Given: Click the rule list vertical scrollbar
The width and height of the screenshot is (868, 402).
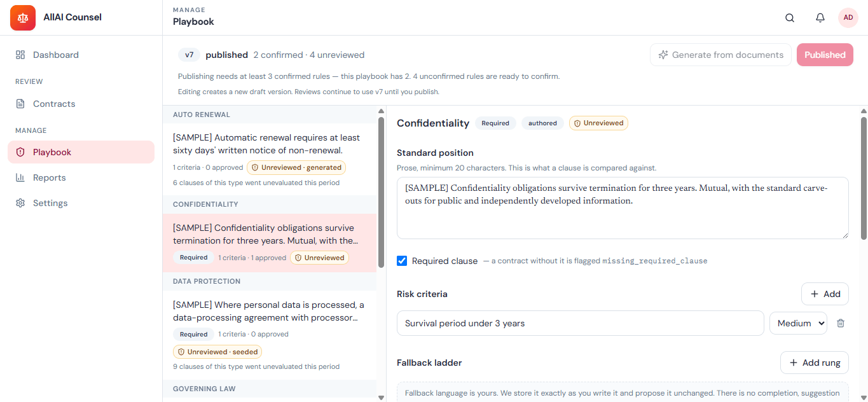Looking at the screenshot, I should coord(381,187).
